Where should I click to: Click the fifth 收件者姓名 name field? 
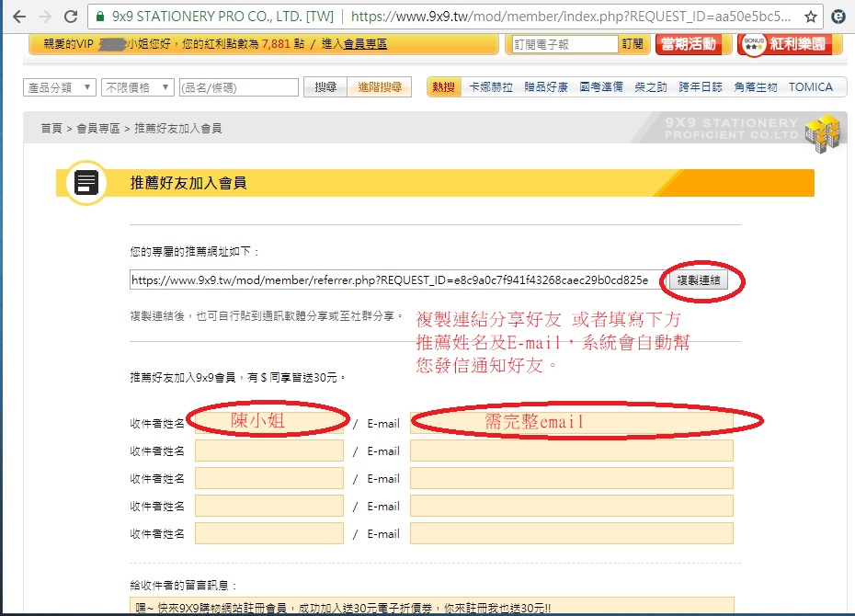tap(269, 533)
